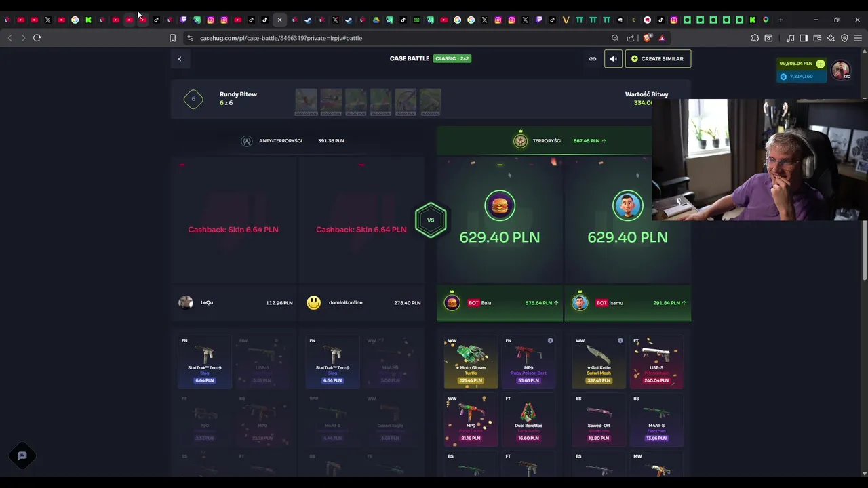This screenshot has height=488, width=868.
Task: Open dominikonline's StatTrak Tec-9 Slag card
Action: click(332, 362)
